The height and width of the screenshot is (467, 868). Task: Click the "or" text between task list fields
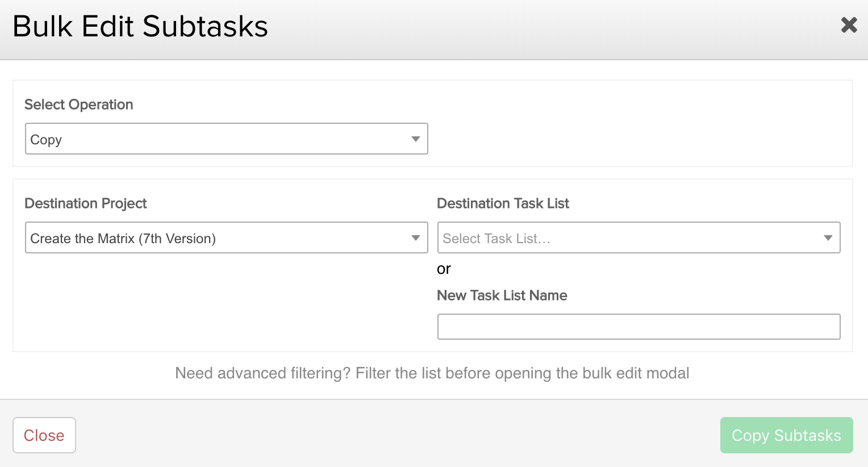(x=444, y=269)
